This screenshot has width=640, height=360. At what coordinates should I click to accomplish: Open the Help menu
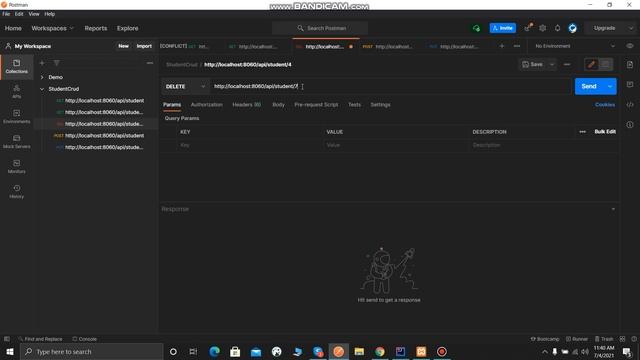(x=49, y=14)
